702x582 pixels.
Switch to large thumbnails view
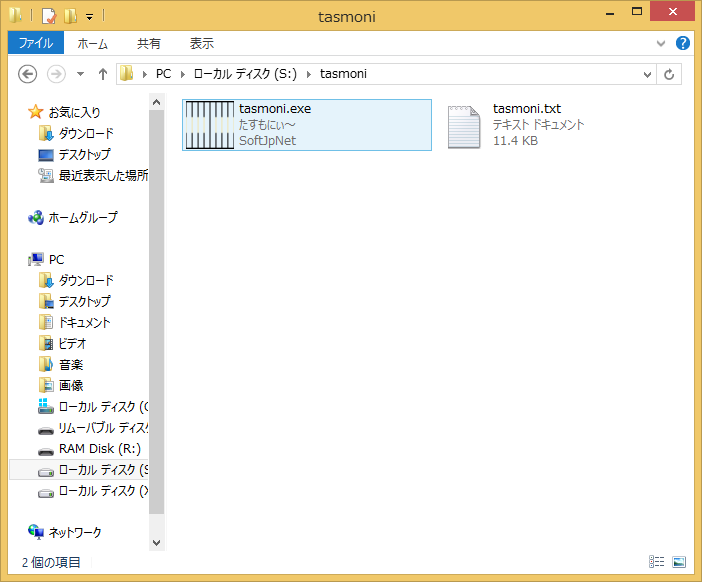coord(679,561)
